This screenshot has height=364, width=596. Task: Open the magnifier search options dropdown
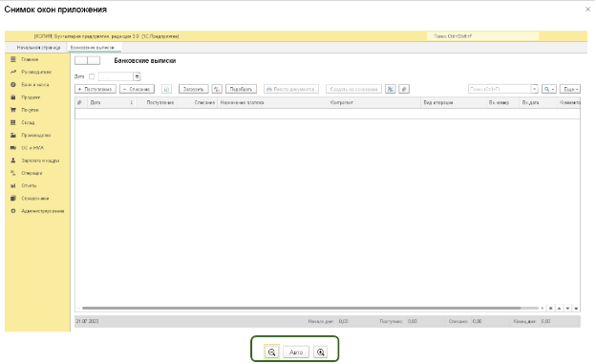point(549,89)
